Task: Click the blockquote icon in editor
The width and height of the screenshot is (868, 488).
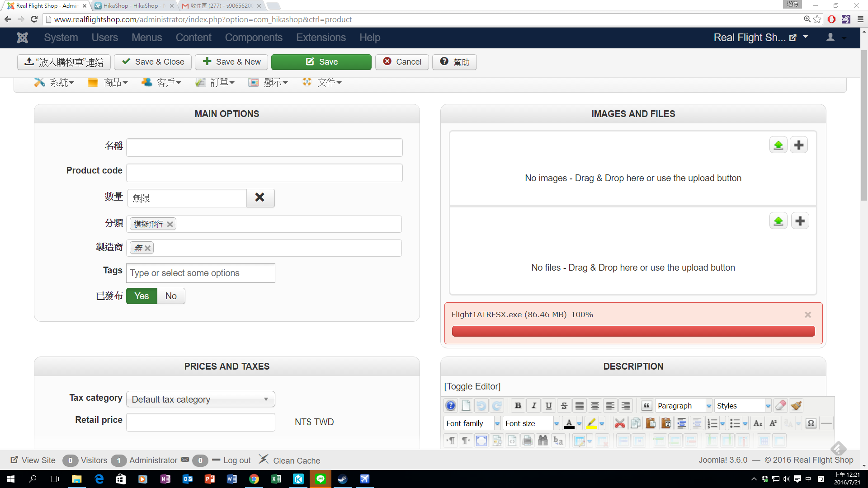Action: click(x=646, y=405)
